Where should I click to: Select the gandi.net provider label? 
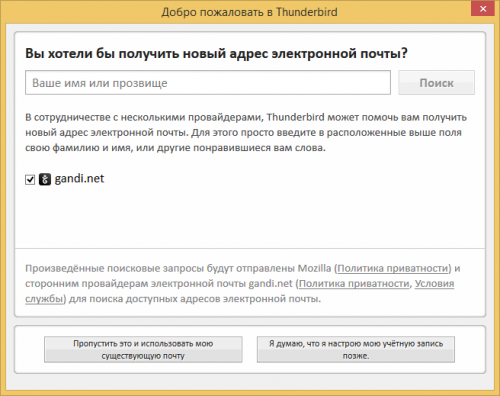[79, 179]
